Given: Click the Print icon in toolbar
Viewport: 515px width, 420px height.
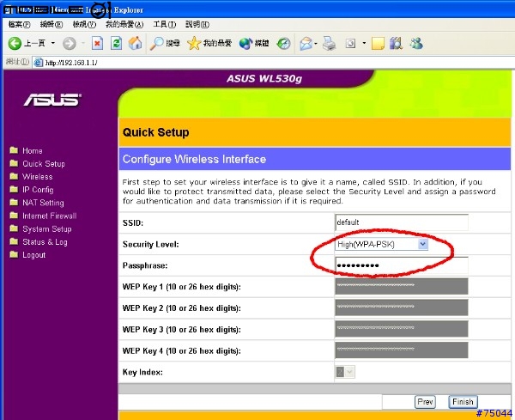Looking at the screenshot, I should click(x=329, y=43).
